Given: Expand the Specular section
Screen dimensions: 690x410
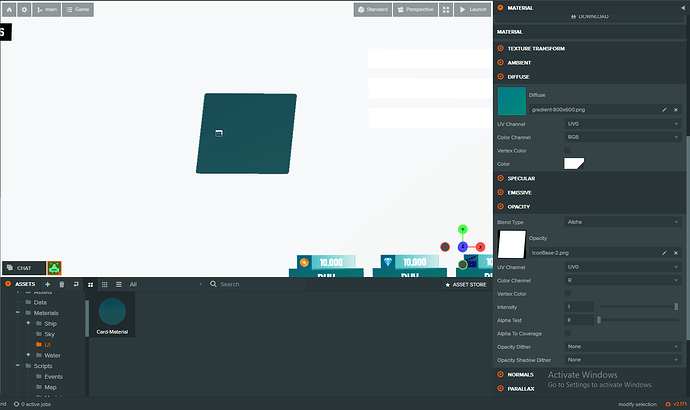Looking at the screenshot, I should tap(520, 178).
